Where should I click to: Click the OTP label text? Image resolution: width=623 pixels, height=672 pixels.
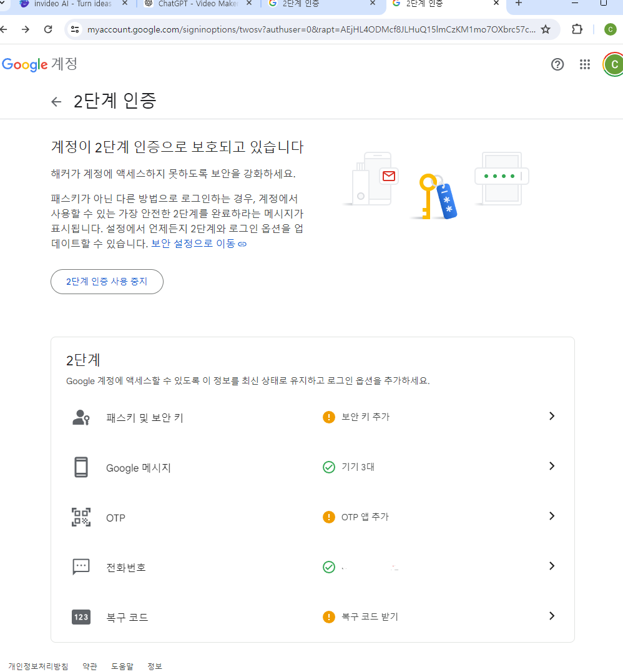point(115,518)
